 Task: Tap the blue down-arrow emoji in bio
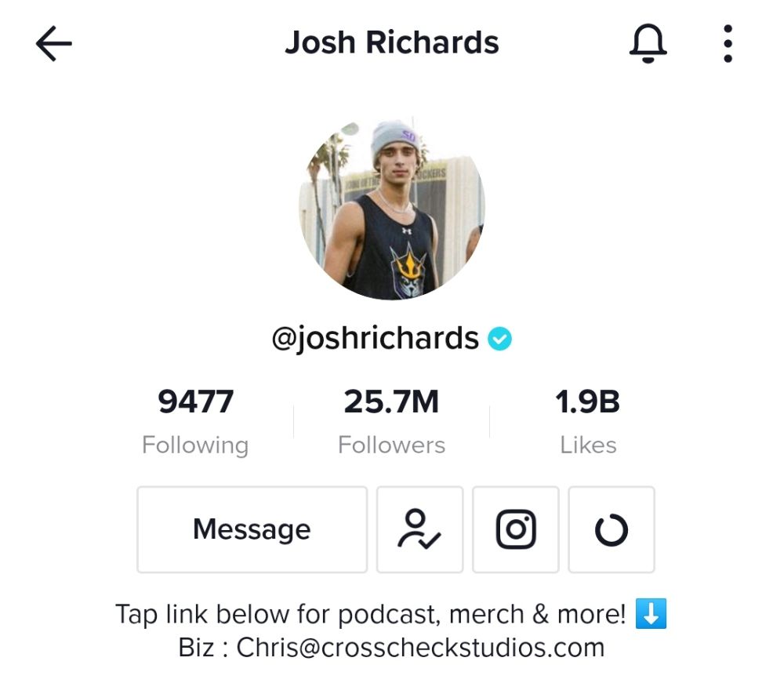click(651, 613)
